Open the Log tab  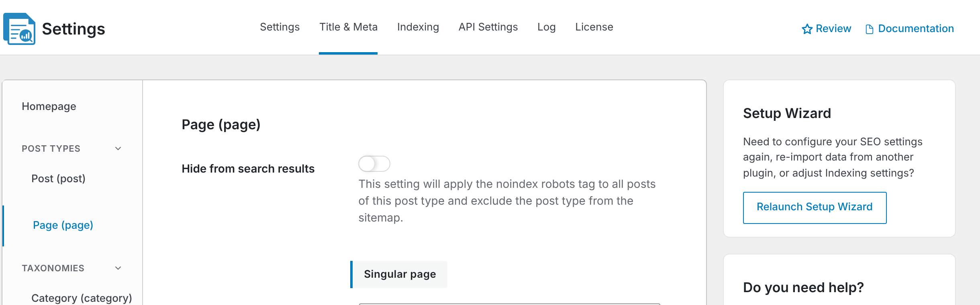point(547,27)
